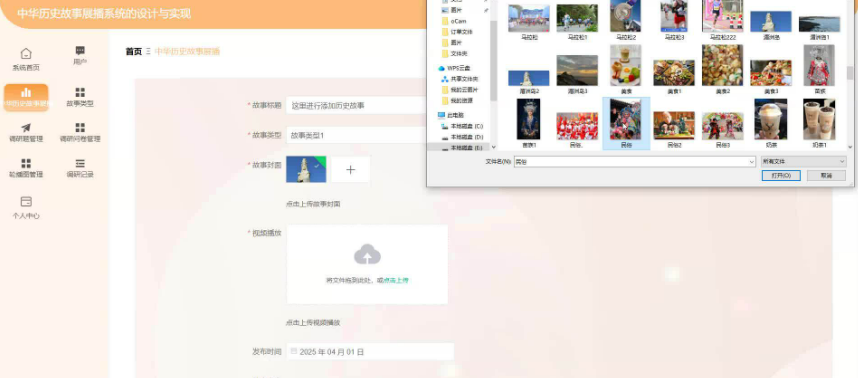This screenshot has height=378, width=858.
Task: Open 调研记录 list icon
Action: click(80, 163)
